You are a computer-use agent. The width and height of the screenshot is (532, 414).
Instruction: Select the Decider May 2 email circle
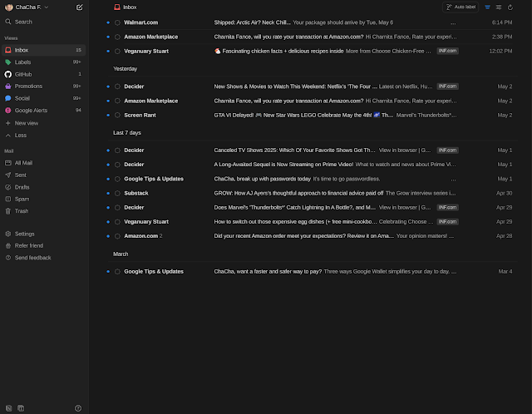117,86
